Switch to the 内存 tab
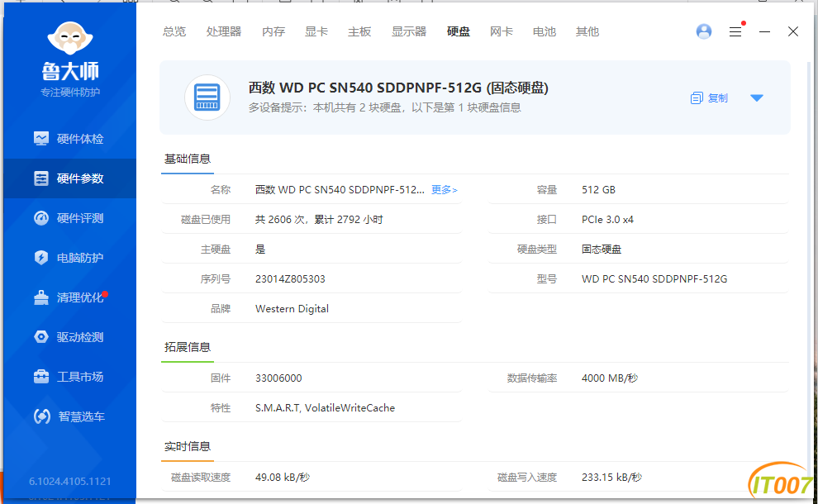The width and height of the screenshot is (818, 504). coord(273,32)
